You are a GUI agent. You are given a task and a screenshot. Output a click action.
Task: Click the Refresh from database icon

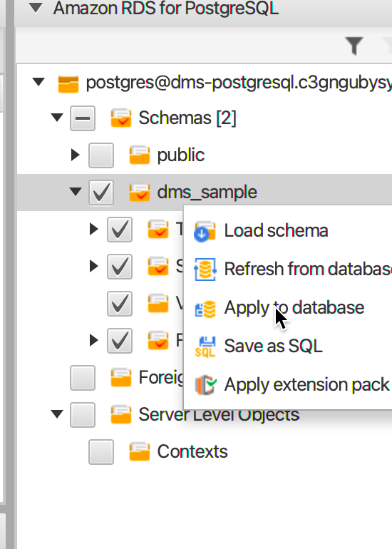(205, 270)
